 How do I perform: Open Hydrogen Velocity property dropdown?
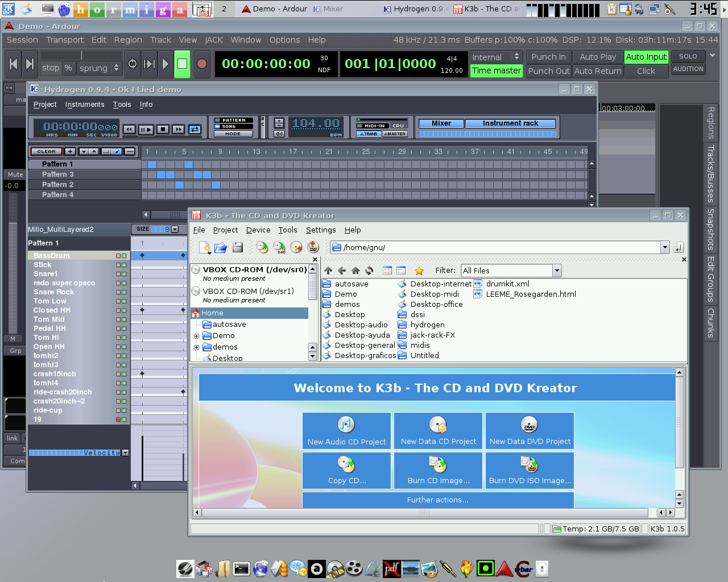125,453
